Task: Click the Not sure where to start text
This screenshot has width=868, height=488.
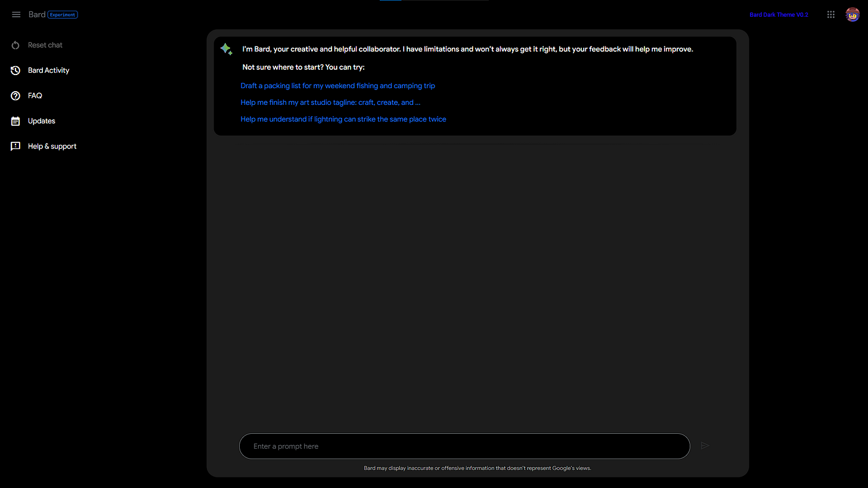Action: tap(303, 67)
